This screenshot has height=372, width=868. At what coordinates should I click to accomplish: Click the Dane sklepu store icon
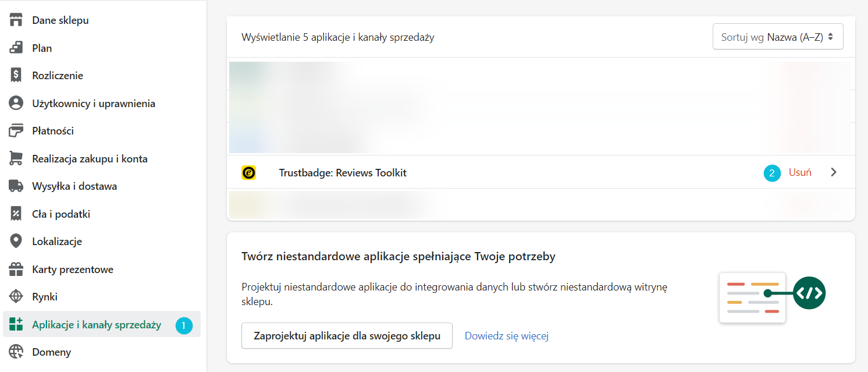click(16, 20)
